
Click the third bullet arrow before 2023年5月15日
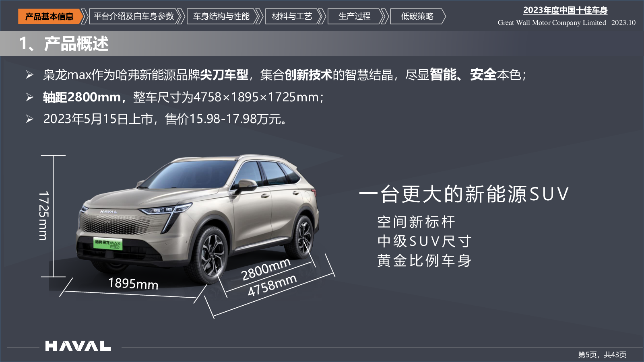click(x=29, y=119)
